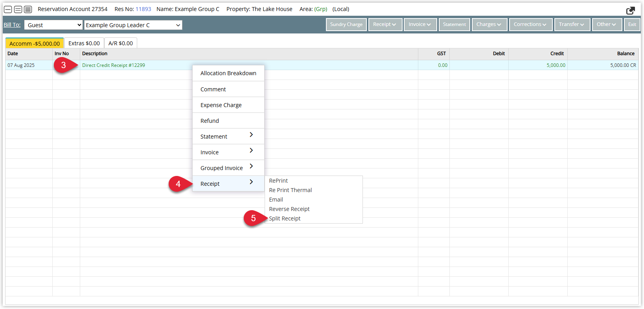Click the Exit button

click(x=632, y=24)
